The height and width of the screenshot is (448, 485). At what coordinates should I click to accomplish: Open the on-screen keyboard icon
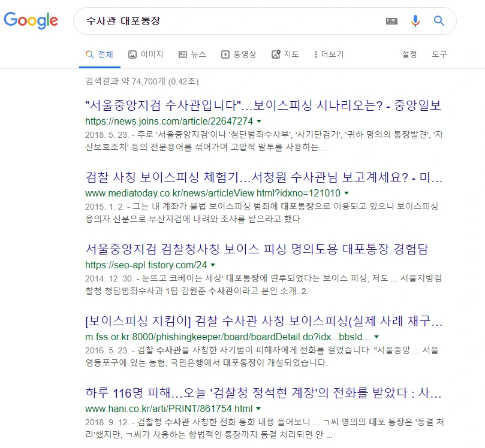click(x=391, y=21)
